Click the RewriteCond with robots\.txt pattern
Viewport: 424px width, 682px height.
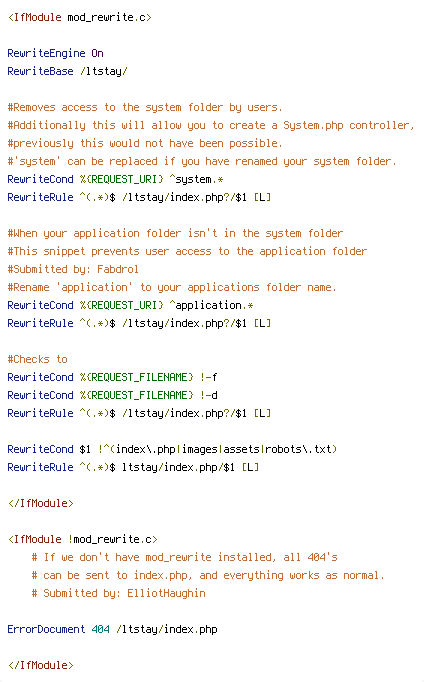tap(172, 449)
